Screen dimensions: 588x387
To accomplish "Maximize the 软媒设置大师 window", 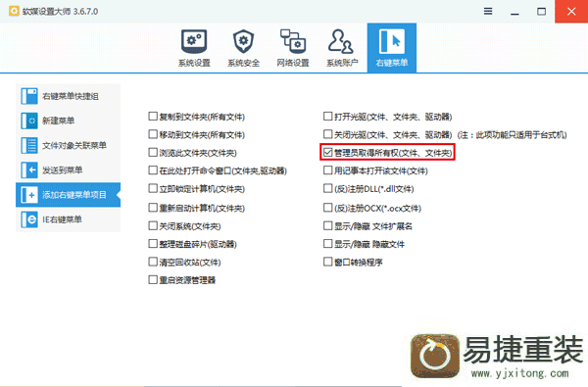I will click(542, 11).
